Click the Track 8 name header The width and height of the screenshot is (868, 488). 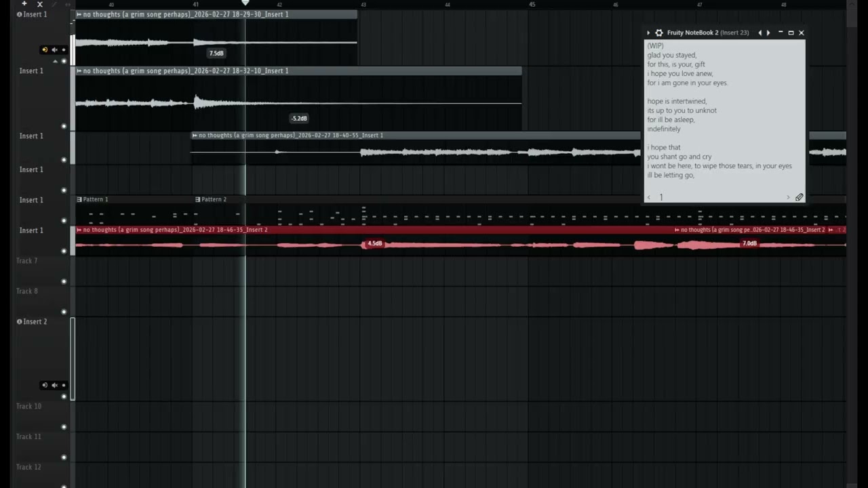point(27,291)
